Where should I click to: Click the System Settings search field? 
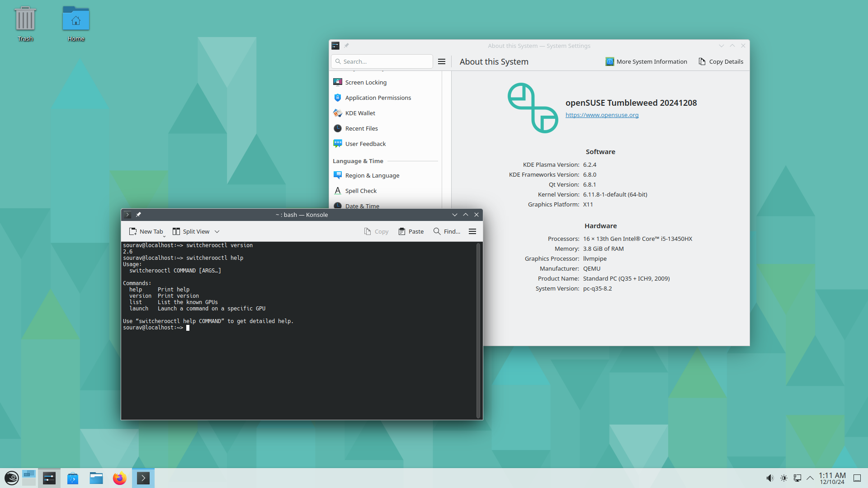[x=382, y=61]
